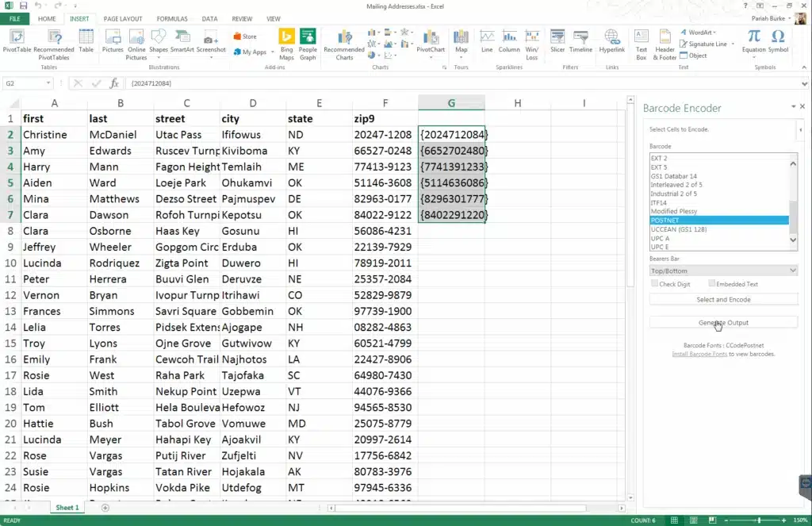Screen dimensions: 812x526
Task: Select UPC A in the Barcode list
Action: pyautogui.click(x=660, y=238)
